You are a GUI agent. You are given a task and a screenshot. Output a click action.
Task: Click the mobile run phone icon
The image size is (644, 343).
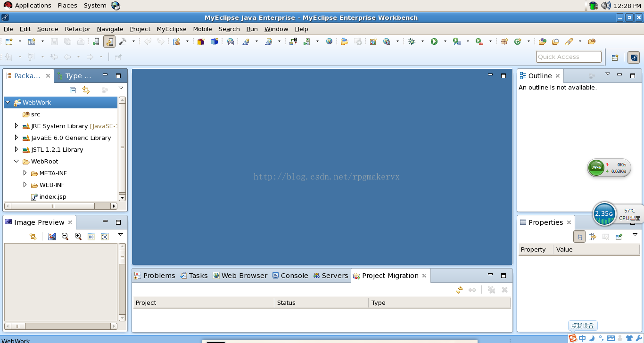pos(96,41)
